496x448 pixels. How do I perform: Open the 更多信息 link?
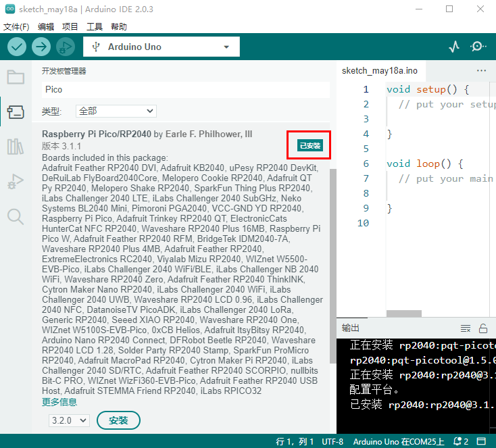59,402
